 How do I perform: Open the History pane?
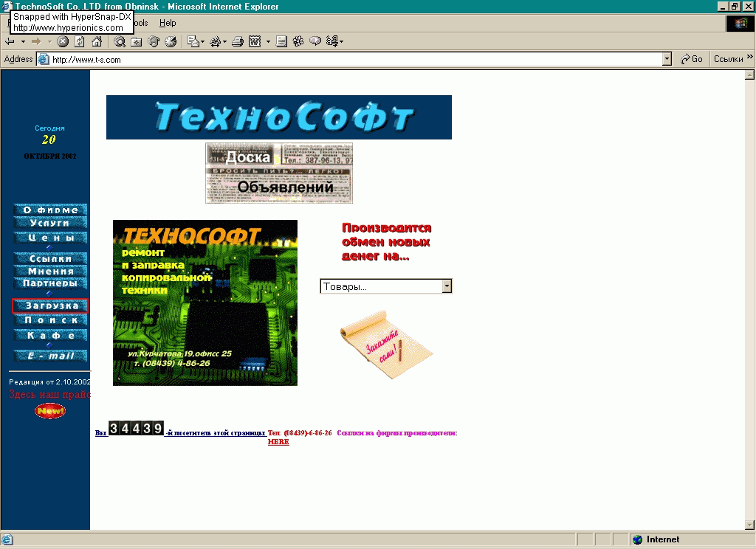171,41
